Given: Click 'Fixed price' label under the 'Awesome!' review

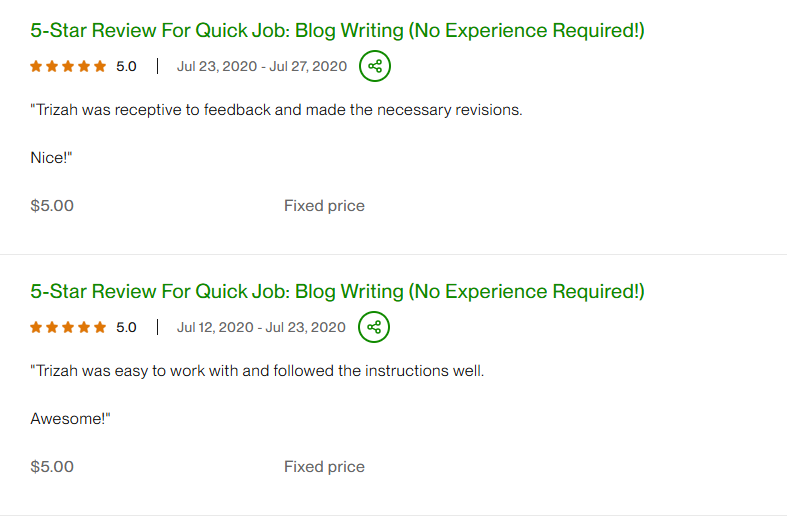Looking at the screenshot, I should 324,467.
